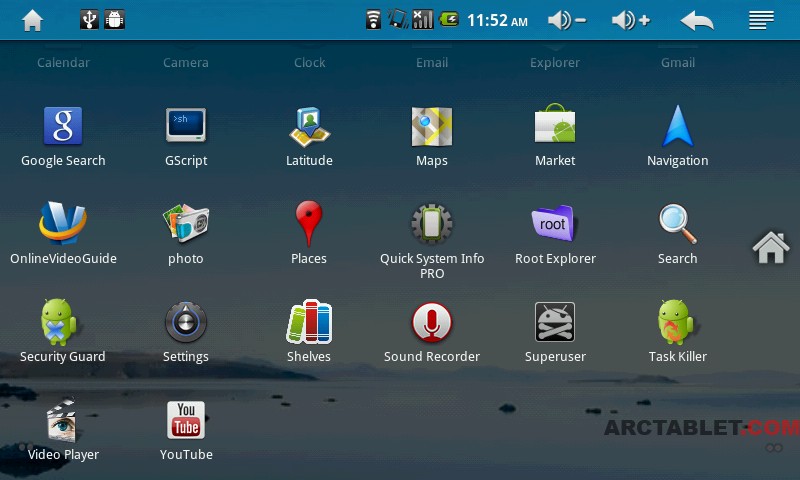Image resolution: width=800 pixels, height=480 pixels.
Task: Open the Shelves books app
Action: point(309,321)
